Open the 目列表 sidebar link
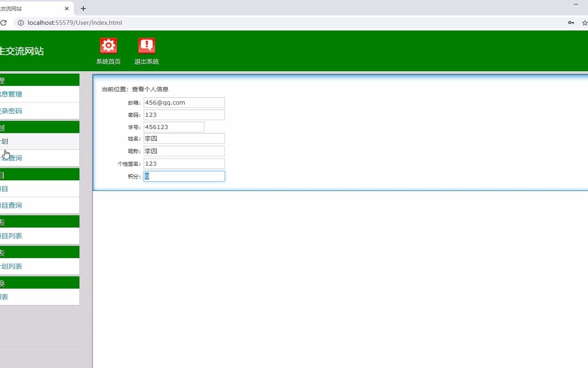The image size is (588, 368). pyautogui.click(x=11, y=236)
